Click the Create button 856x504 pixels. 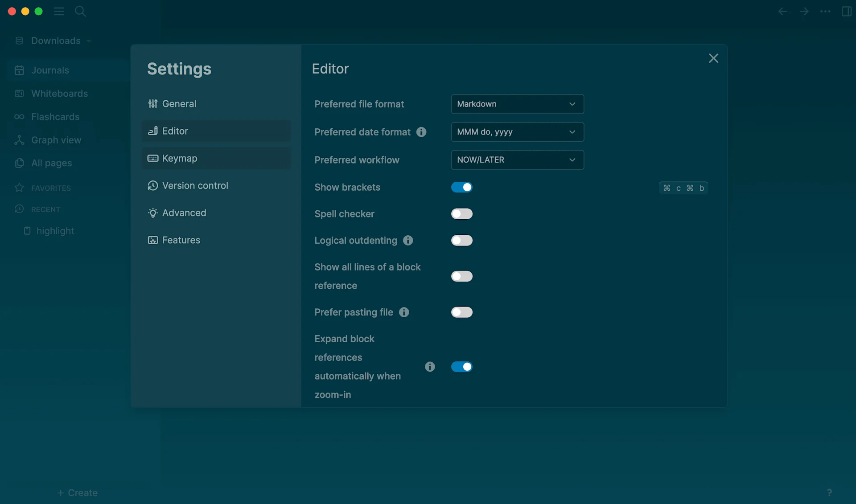coord(77,492)
